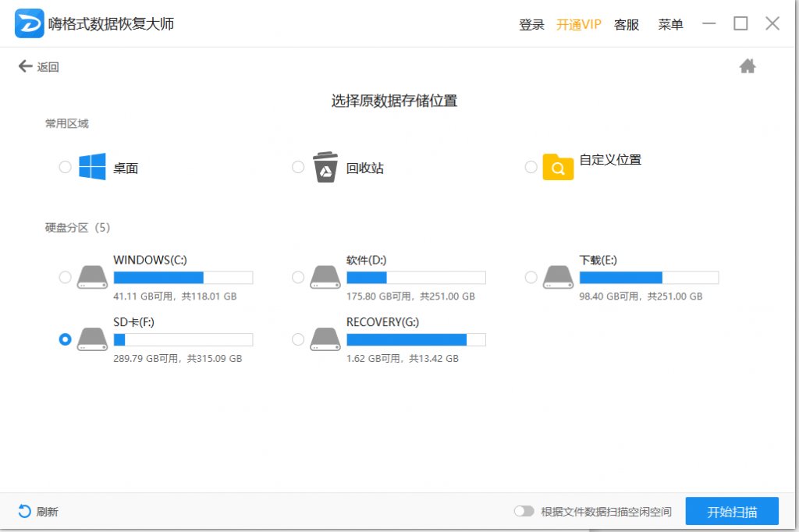Screen dimensions: 799x532
Task: Click the 开始扫描 scan button
Action: pos(732,511)
